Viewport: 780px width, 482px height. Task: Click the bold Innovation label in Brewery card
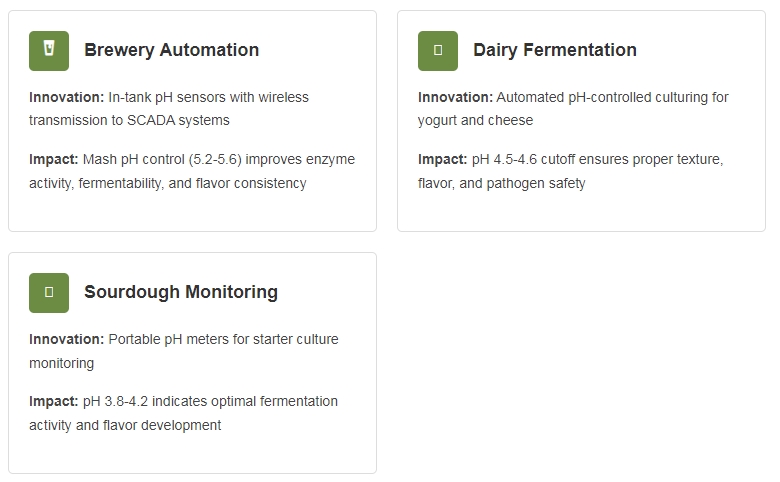(x=66, y=98)
